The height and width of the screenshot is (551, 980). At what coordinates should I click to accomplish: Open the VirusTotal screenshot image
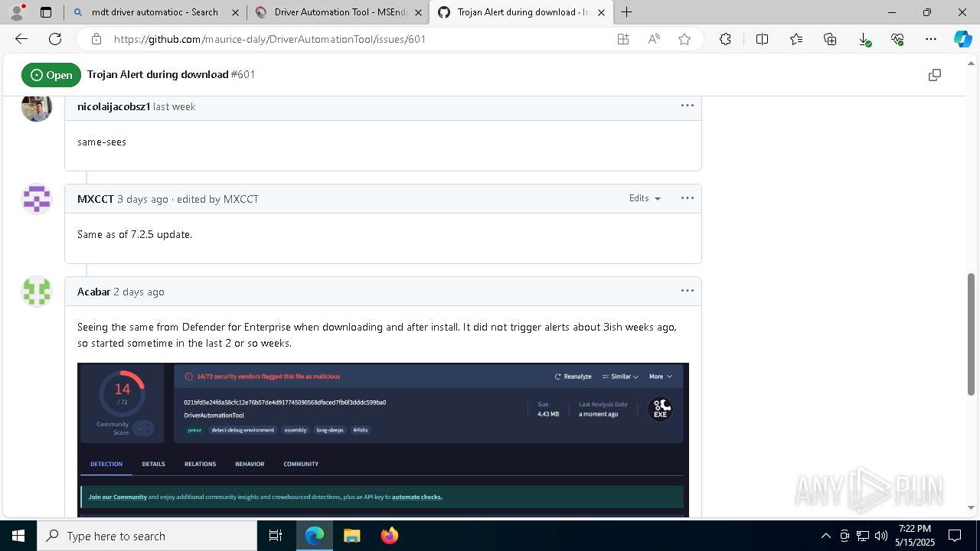(383, 440)
